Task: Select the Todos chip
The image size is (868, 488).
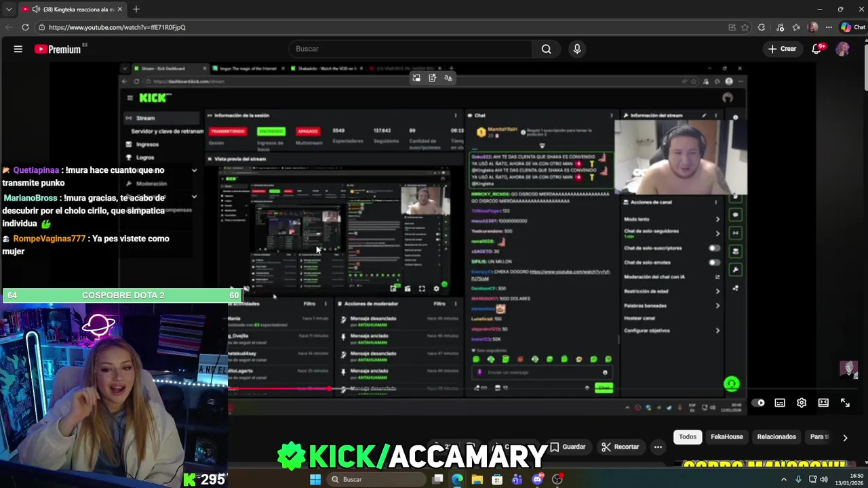Action: [x=688, y=437]
